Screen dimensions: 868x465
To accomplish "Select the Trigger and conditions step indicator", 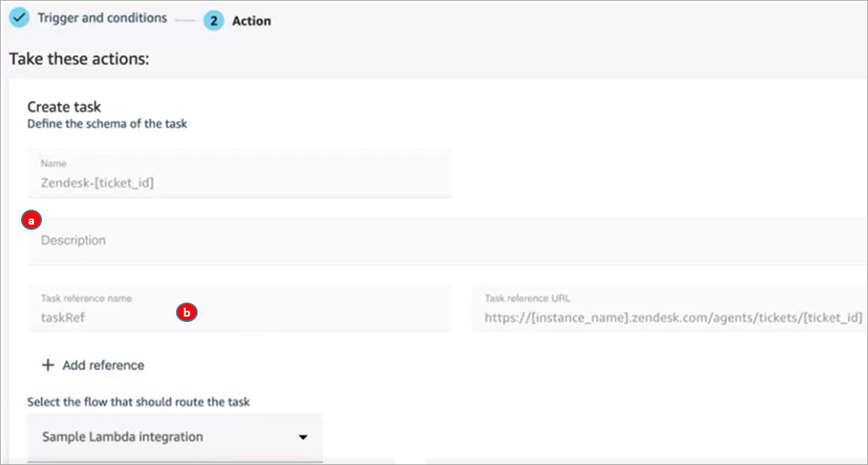I will (90, 17).
